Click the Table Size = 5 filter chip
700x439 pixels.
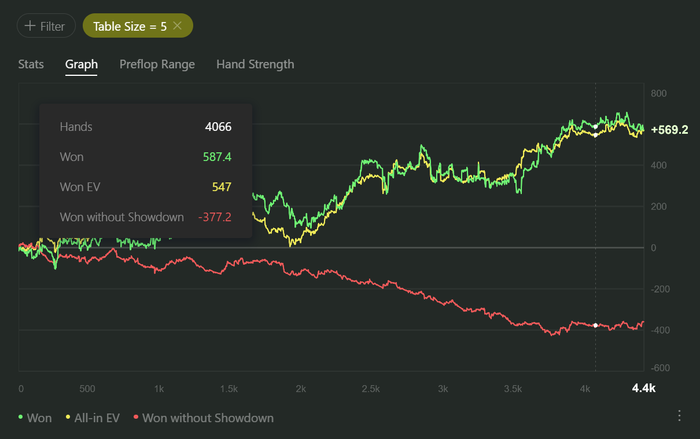click(130, 26)
